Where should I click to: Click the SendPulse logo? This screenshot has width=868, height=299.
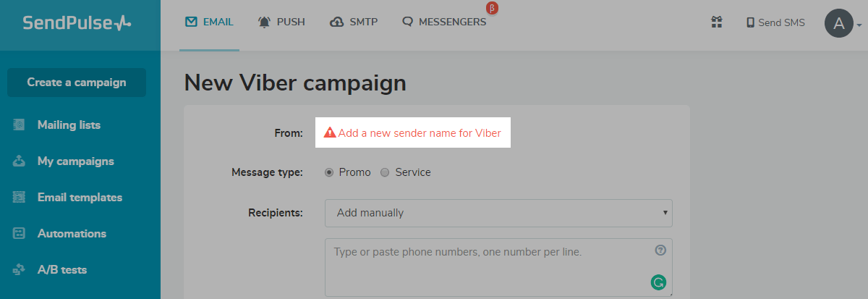pyautogui.click(x=77, y=23)
